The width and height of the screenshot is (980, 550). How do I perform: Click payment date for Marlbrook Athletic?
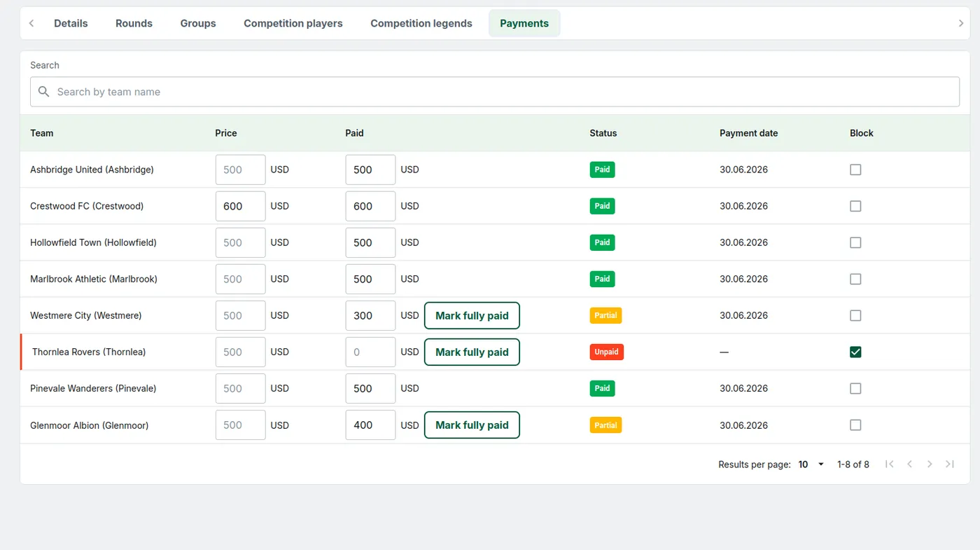[x=743, y=279]
